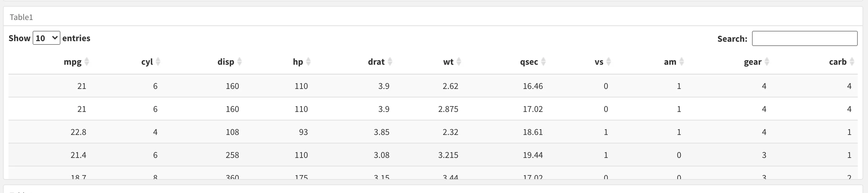868x193 pixels.
Task: Click the qsec value 16.46 cell
Action: (x=532, y=86)
